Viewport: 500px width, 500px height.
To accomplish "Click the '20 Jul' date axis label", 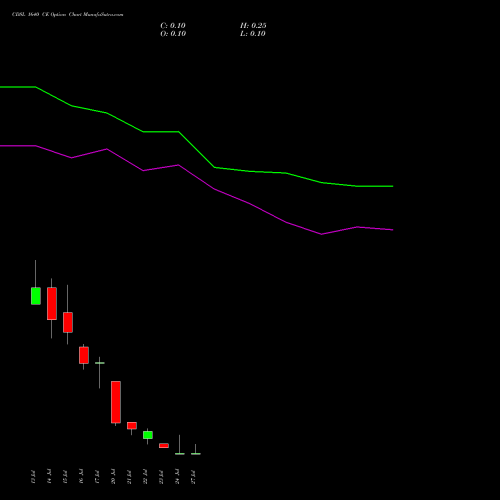I will pyautogui.click(x=113, y=477).
